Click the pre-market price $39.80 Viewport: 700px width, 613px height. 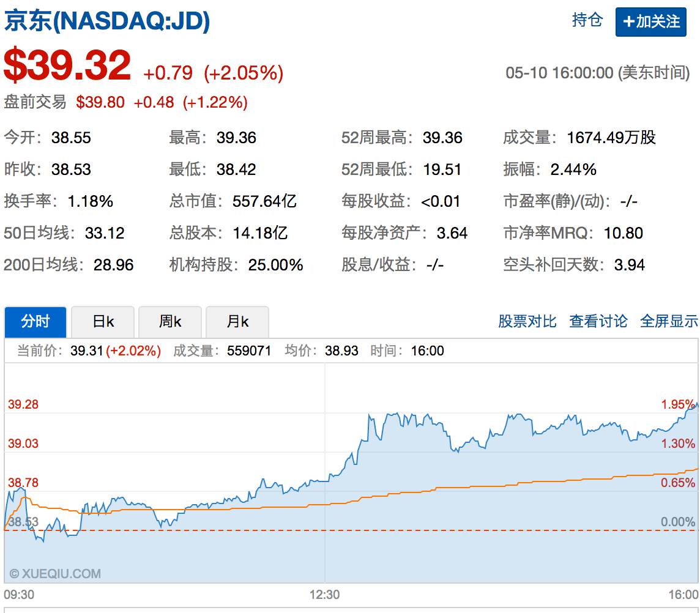(100, 102)
